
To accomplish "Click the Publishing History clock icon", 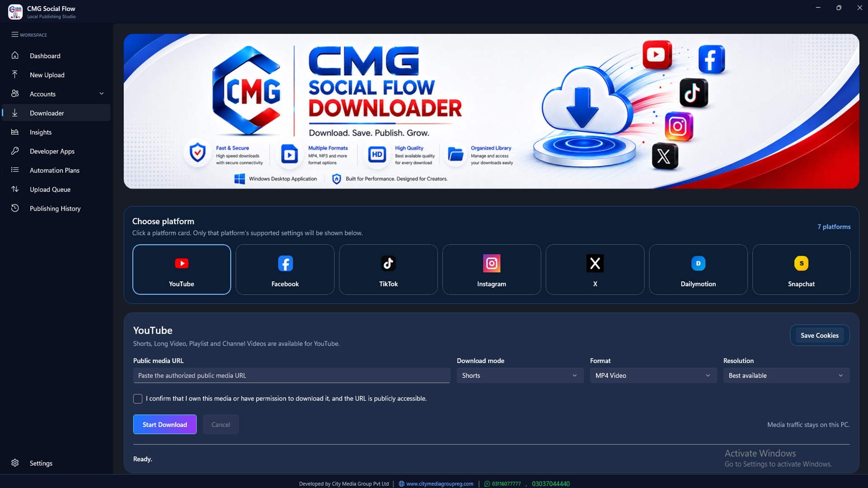I will 15,208.
